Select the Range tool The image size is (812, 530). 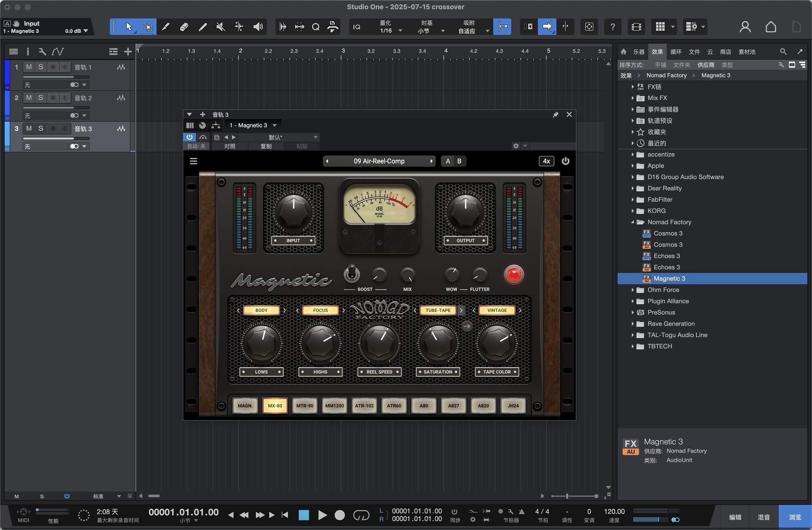tap(148, 27)
